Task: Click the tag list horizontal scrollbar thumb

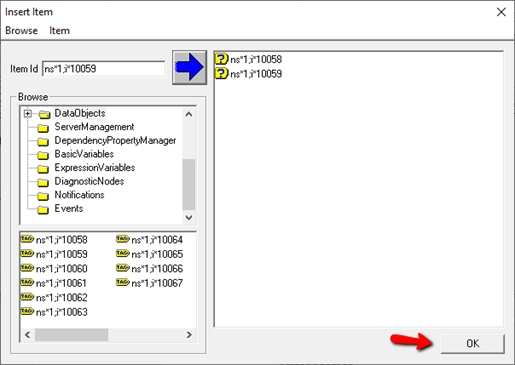Action: 71,335
